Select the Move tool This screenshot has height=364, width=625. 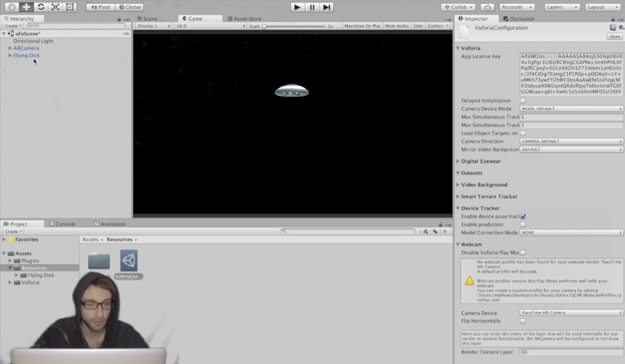[x=26, y=7]
